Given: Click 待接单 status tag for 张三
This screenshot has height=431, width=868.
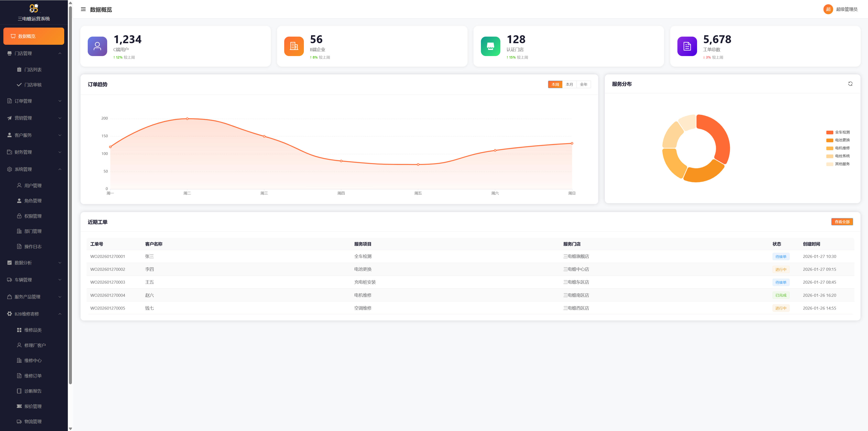Looking at the screenshot, I should pos(781,257).
